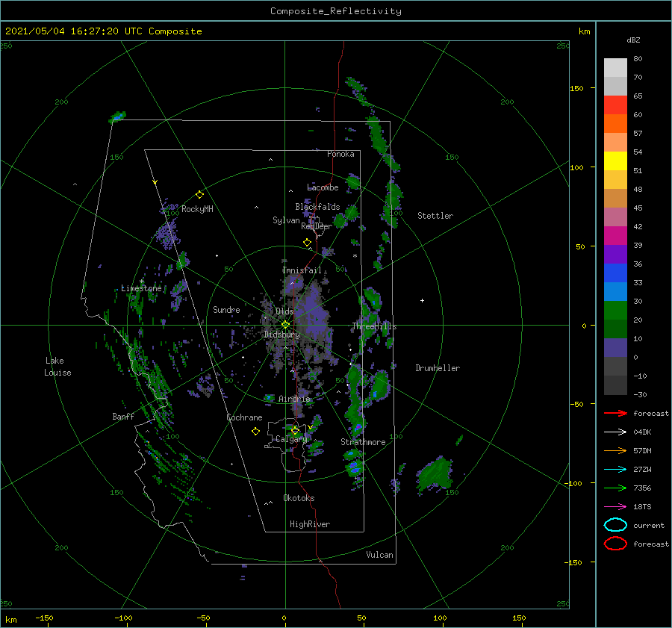
Task: Click the yellow diamond marker below Cochrane
Action: (255, 432)
